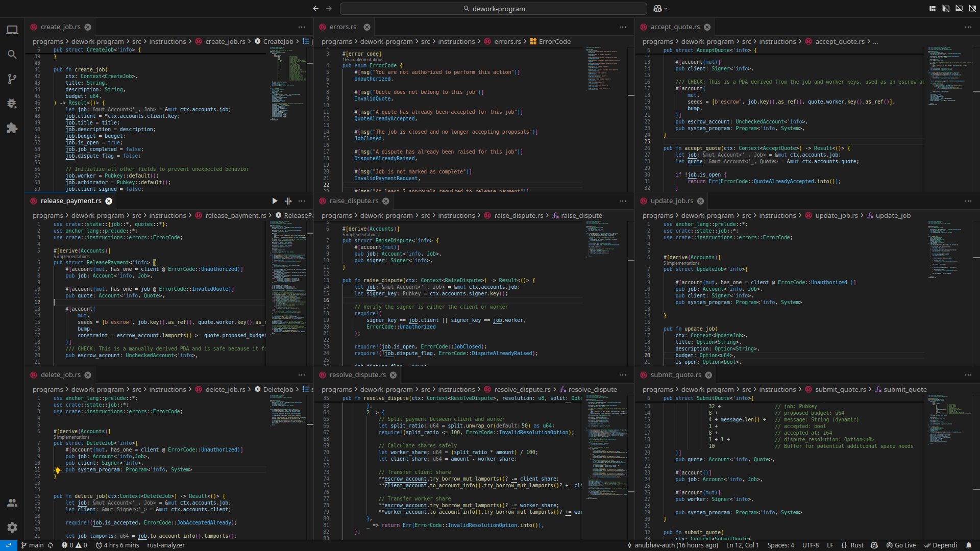Open the Source Control view
The image size is (980, 551).
(12, 79)
